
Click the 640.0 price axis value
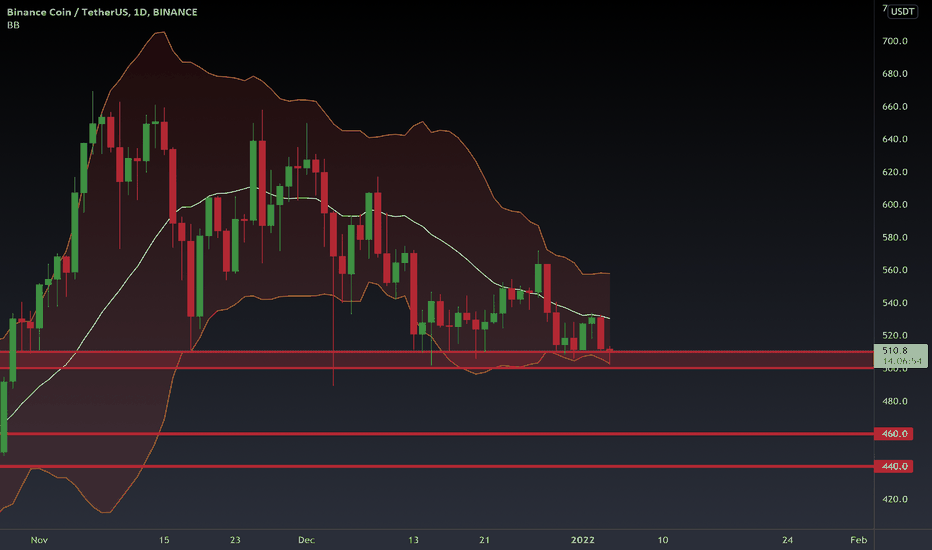(895, 139)
